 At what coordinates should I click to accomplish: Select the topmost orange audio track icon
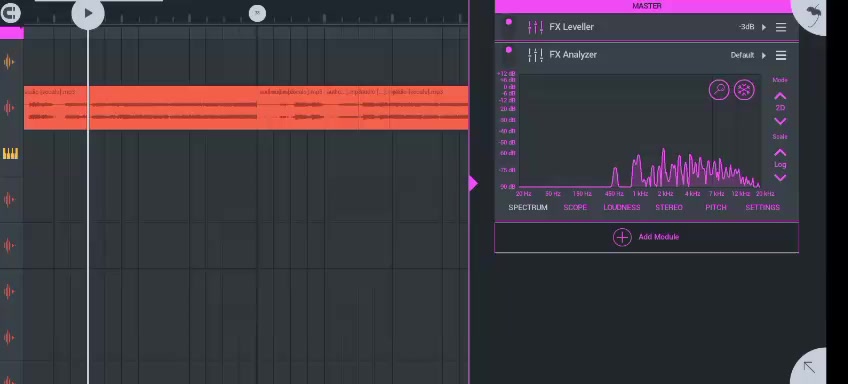coord(9,62)
